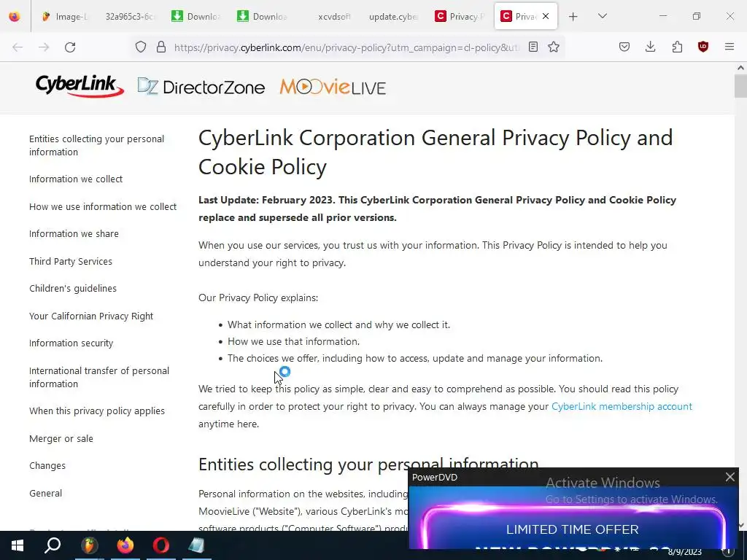The width and height of the screenshot is (747, 560).
Task: Click the Firefox forward arrow
Action: 44,47
